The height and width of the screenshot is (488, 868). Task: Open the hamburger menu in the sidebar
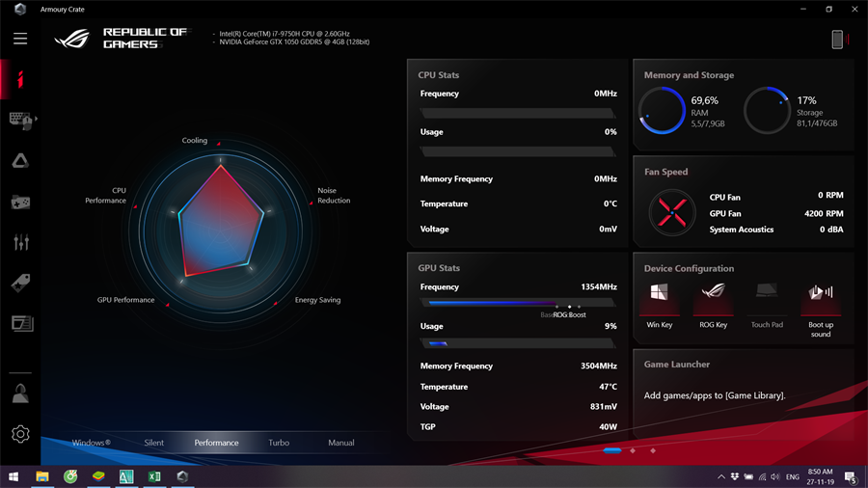tap(20, 39)
